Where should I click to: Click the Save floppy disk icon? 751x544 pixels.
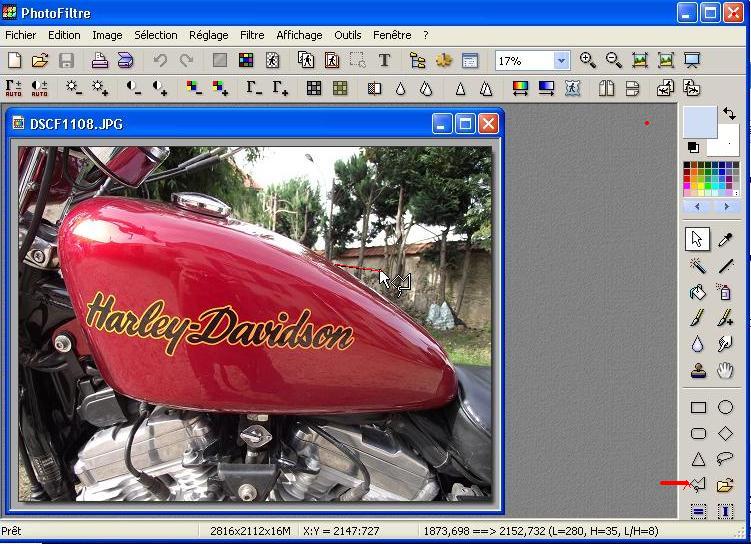pyautogui.click(x=66, y=60)
